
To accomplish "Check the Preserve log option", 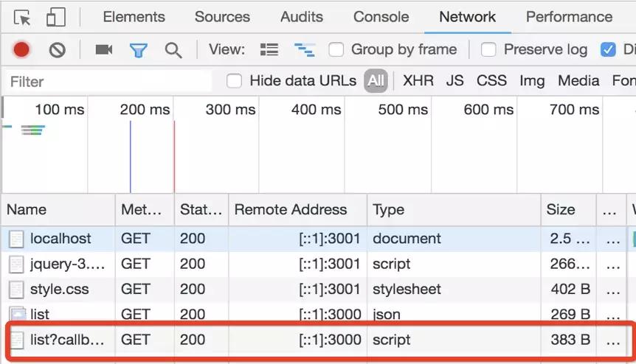I will click(488, 50).
